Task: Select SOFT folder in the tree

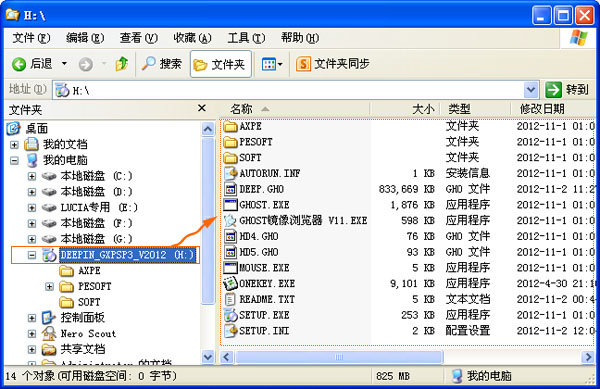Action: [x=89, y=302]
